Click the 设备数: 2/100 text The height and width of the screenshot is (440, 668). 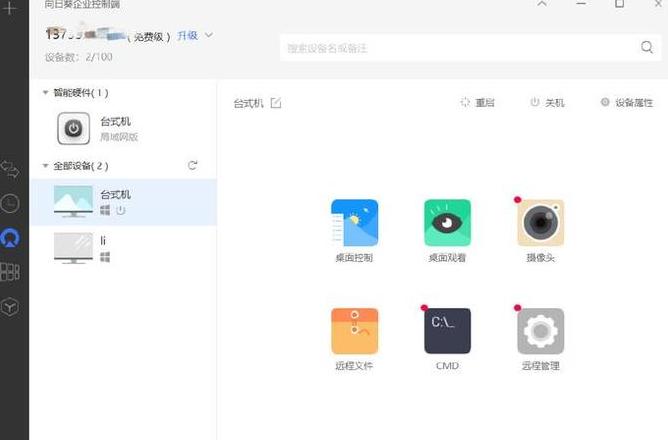coord(79,57)
